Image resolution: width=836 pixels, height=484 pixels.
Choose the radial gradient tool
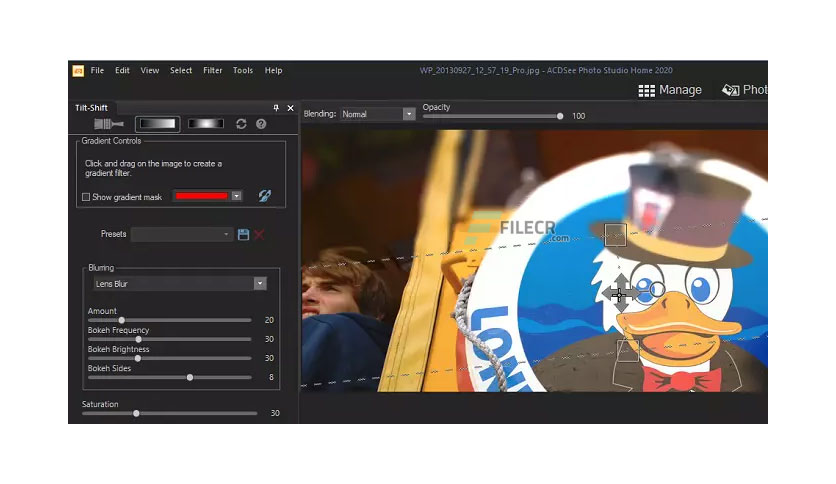tap(206, 124)
